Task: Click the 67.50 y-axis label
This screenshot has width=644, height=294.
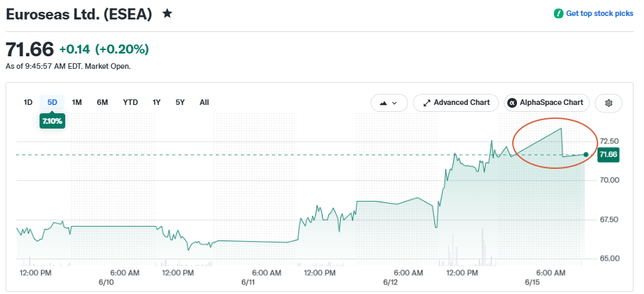Action: point(609,220)
